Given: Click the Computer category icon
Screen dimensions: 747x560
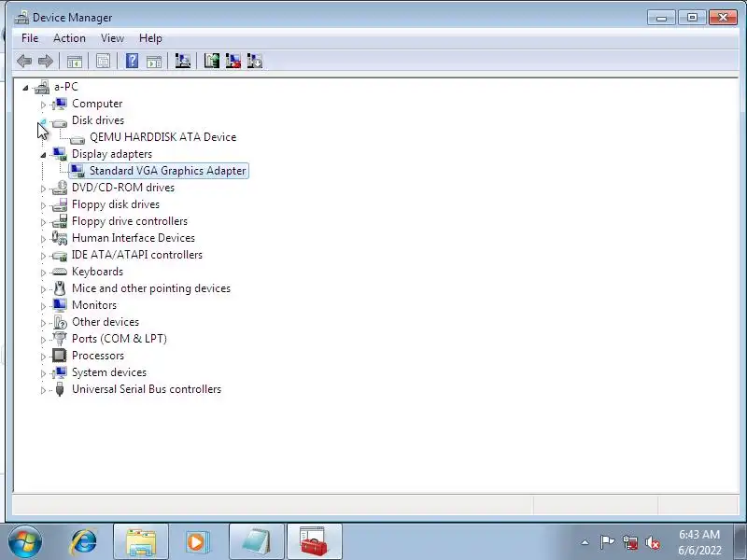Looking at the screenshot, I should point(60,104).
